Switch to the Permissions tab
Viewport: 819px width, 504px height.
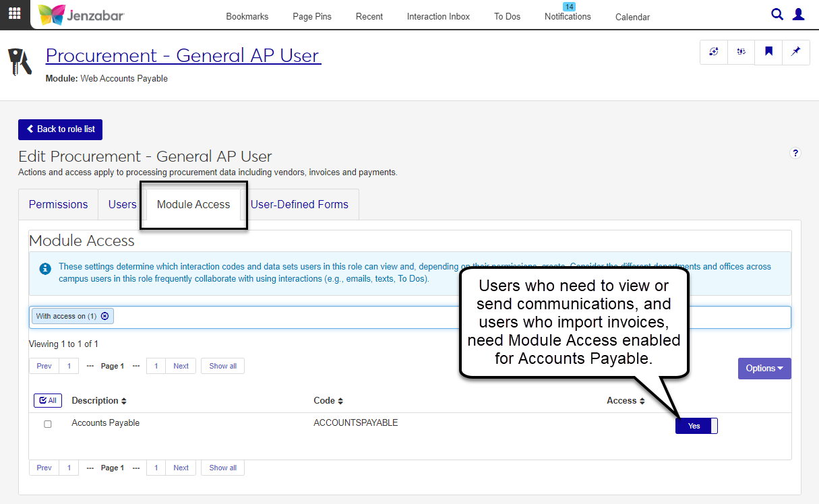(58, 204)
